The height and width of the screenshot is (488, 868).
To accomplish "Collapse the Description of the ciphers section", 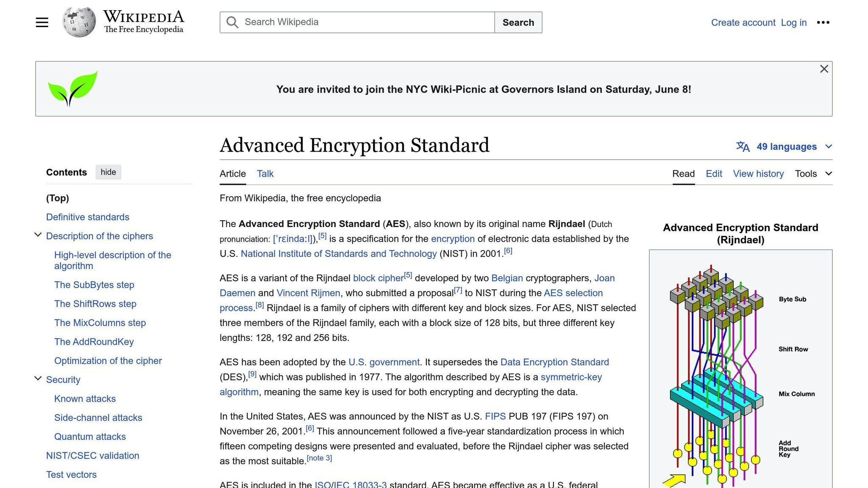I will [38, 235].
